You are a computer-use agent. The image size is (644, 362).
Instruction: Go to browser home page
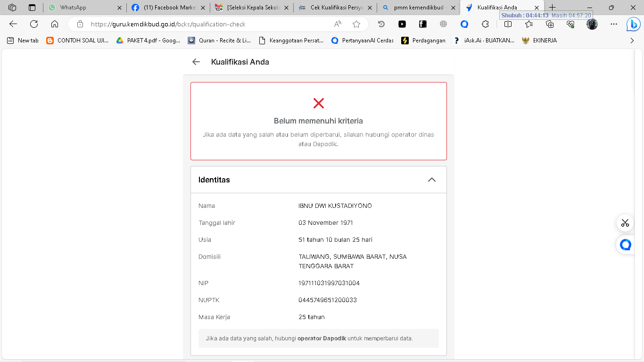pos(55,24)
